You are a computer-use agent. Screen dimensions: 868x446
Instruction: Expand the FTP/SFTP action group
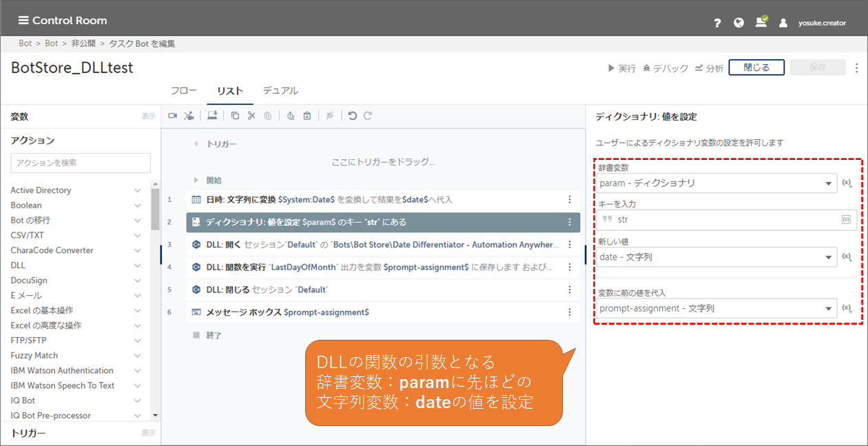pos(138,341)
